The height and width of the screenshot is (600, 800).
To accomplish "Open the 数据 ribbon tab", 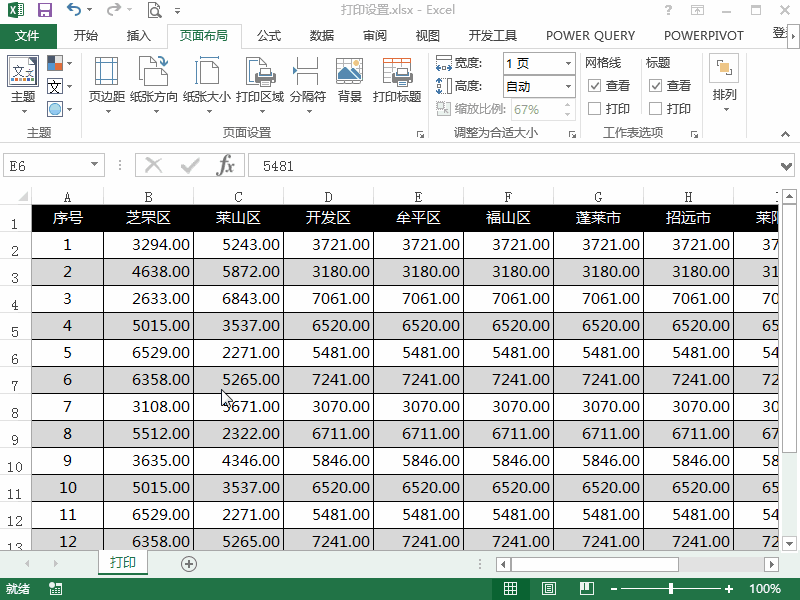I will click(x=320, y=36).
